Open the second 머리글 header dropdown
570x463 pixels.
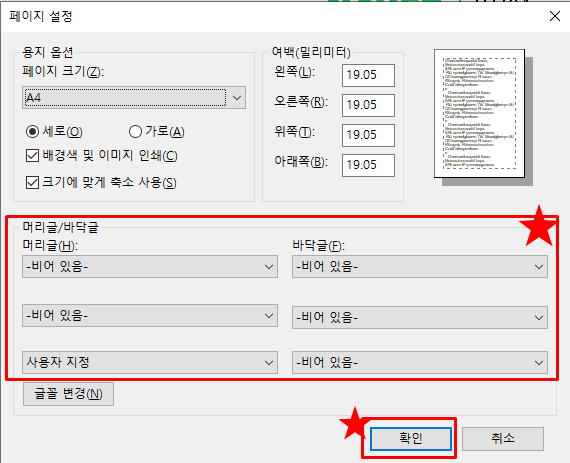point(150,315)
